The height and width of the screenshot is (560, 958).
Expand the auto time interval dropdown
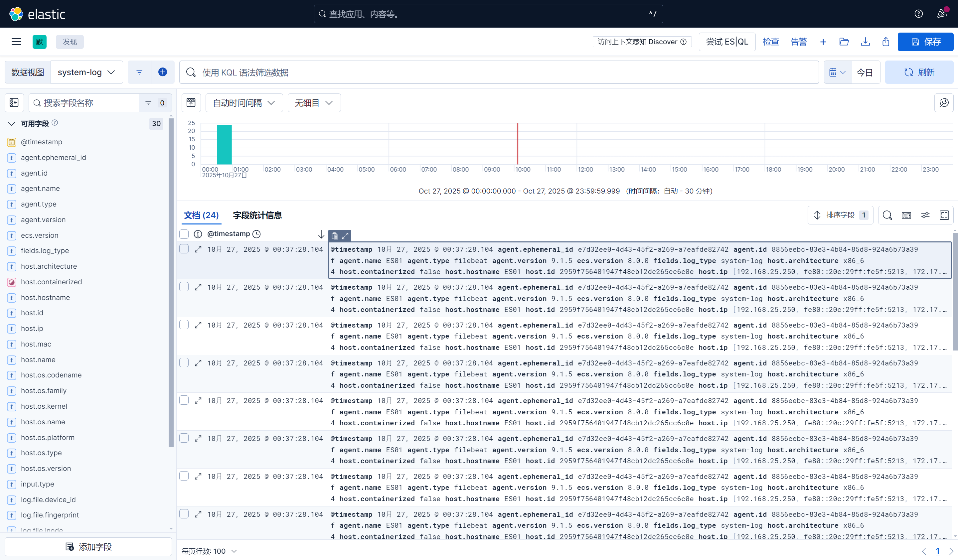244,103
